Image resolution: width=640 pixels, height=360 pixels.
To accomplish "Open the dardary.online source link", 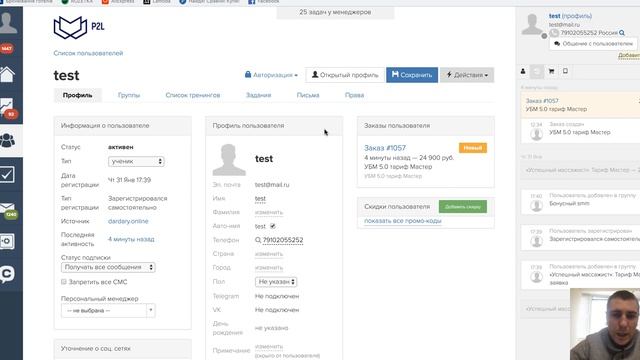I will pyautogui.click(x=128, y=221).
